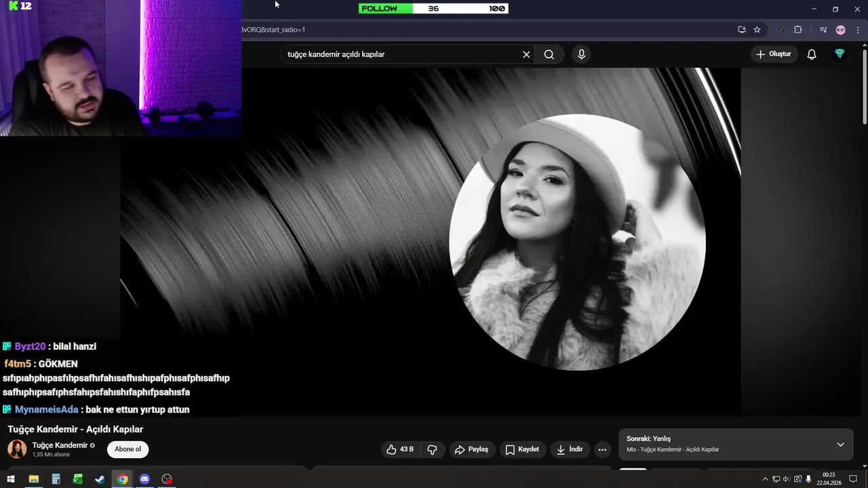
Task: Click the network icon in system tray
Action: coord(776,479)
